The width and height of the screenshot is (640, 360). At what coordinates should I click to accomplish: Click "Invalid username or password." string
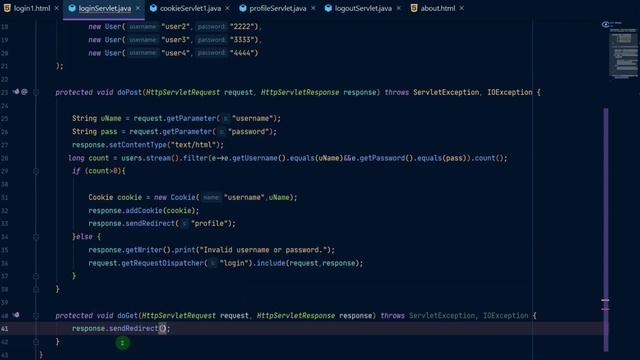[262, 250]
